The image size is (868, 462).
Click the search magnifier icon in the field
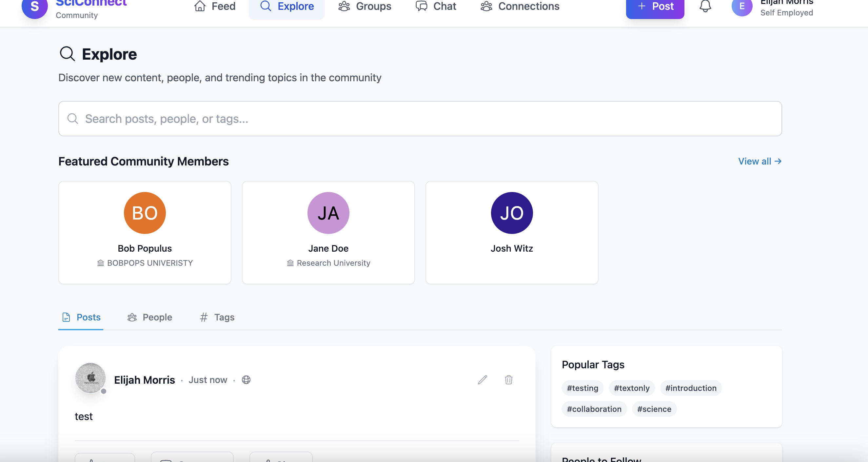(72, 119)
